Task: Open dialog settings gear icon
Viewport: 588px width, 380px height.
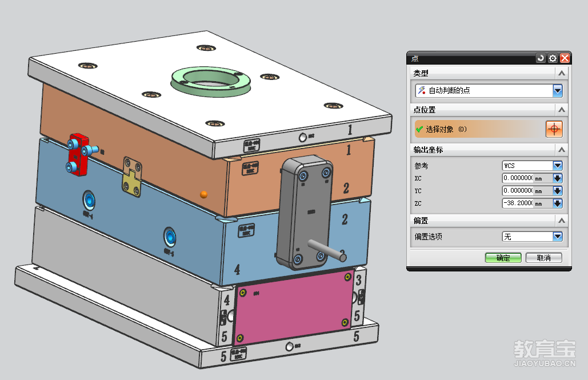Action: coord(553,58)
